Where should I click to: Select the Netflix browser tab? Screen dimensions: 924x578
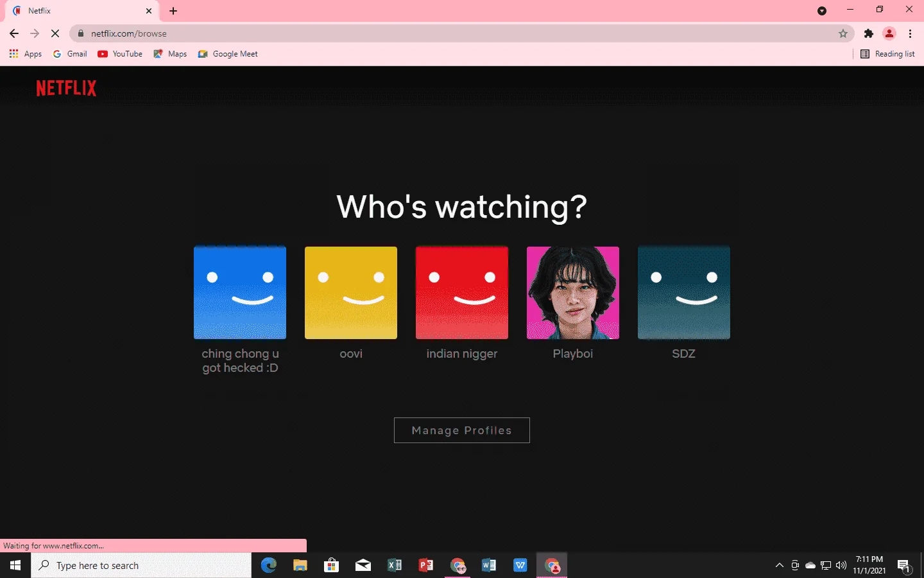[x=82, y=11]
